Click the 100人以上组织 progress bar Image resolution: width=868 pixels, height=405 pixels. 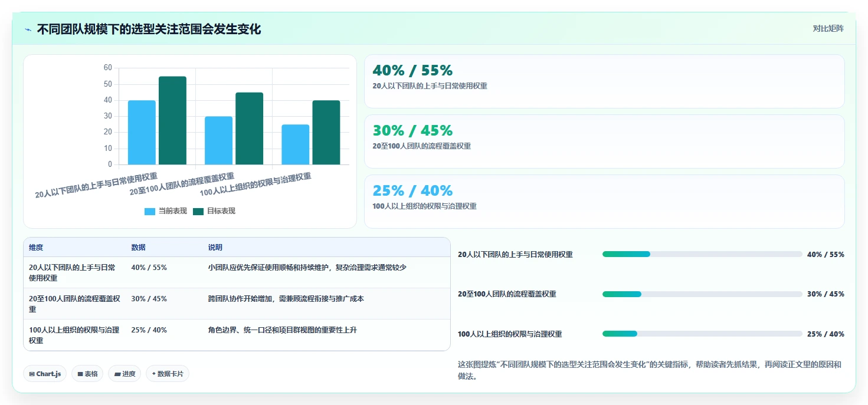point(702,334)
